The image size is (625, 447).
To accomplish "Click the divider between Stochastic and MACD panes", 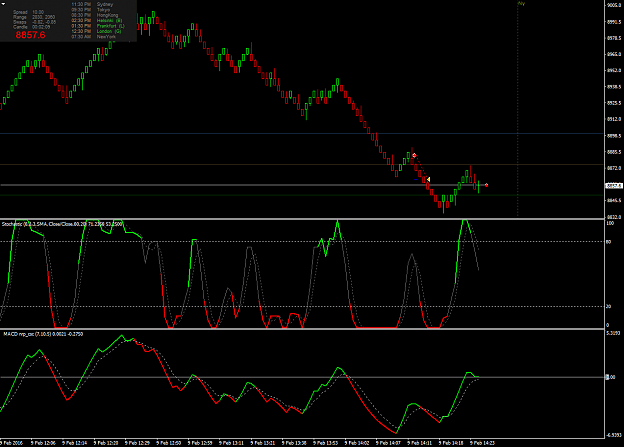I will coord(302,329).
